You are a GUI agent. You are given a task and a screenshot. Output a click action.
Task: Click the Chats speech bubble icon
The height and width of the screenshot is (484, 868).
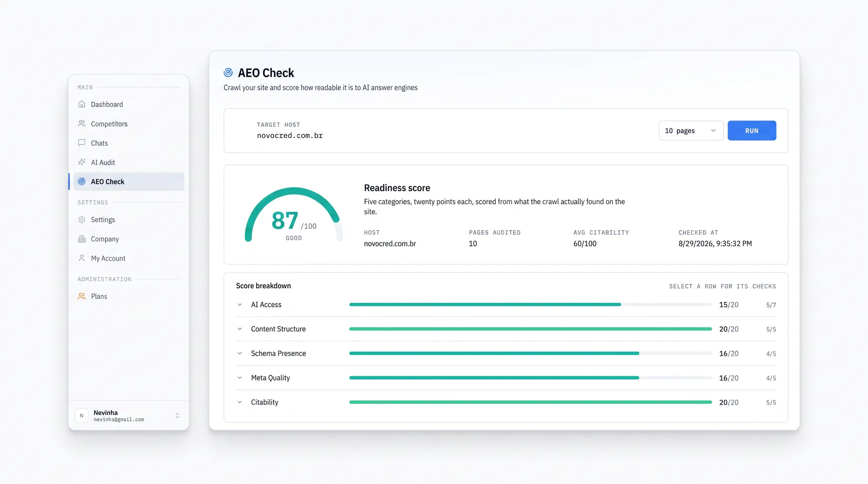click(82, 143)
